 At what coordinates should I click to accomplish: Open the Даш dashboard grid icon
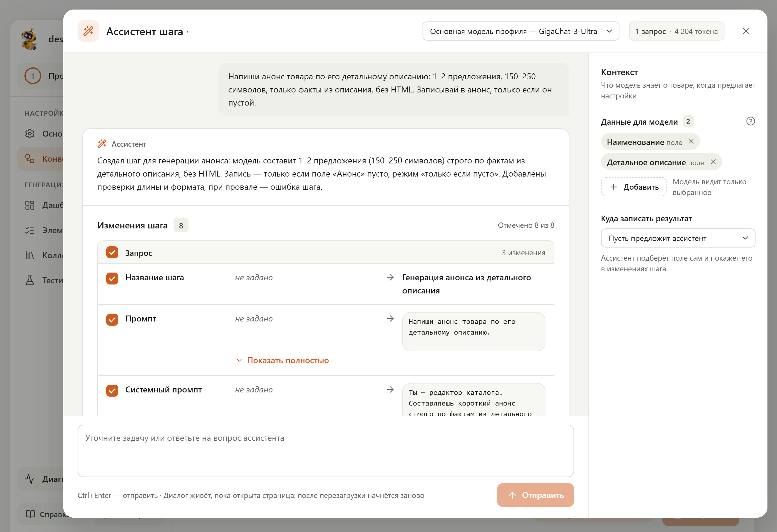coord(30,205)
